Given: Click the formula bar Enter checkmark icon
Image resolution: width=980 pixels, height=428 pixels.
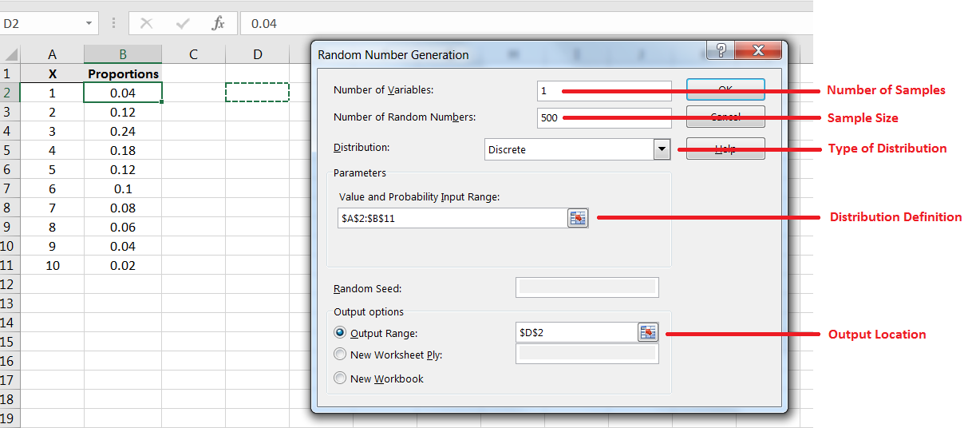Looking at the screenshot, I should (182, 23).
